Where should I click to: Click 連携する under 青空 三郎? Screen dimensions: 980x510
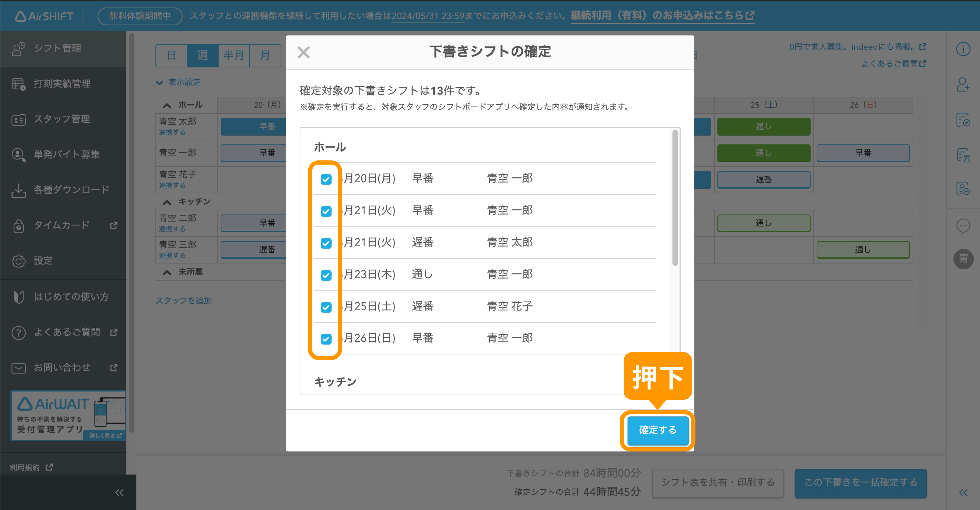pos(172,256)
